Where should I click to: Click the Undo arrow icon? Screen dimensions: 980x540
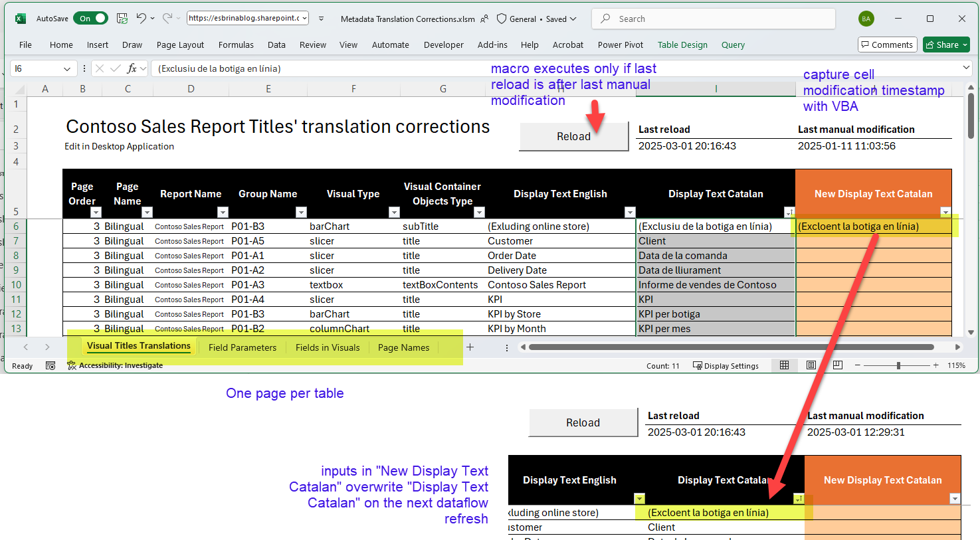coord(141,19)
